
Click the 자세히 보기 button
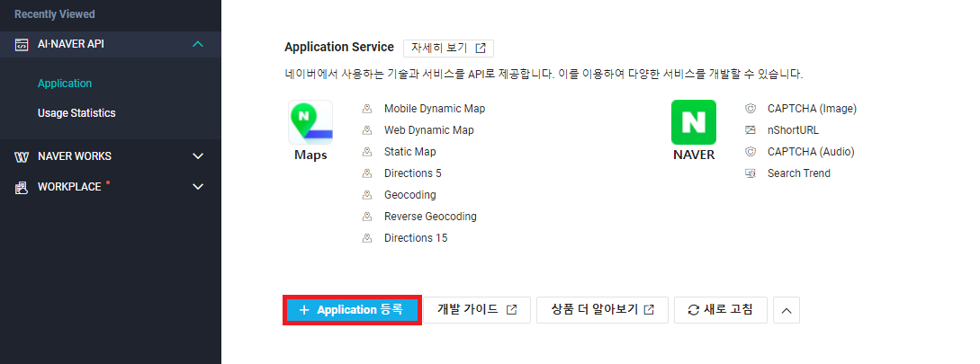pyautogui.click(x=448, y=48)
